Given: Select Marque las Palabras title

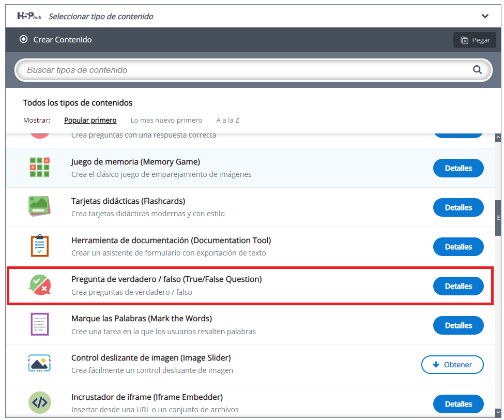Looking at the screenshot, I should (141, 319).
